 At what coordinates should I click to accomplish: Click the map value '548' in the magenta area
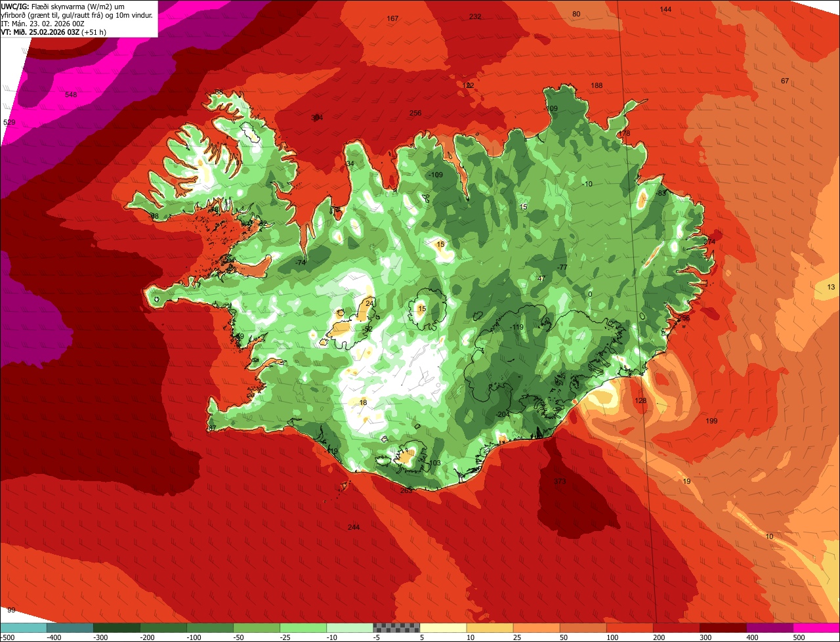(71, 95)
